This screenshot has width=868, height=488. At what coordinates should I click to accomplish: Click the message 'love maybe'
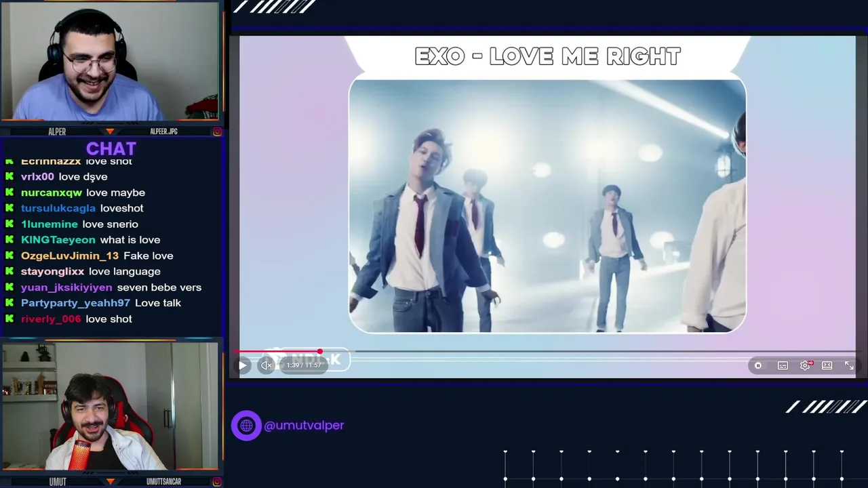point(115,192)
